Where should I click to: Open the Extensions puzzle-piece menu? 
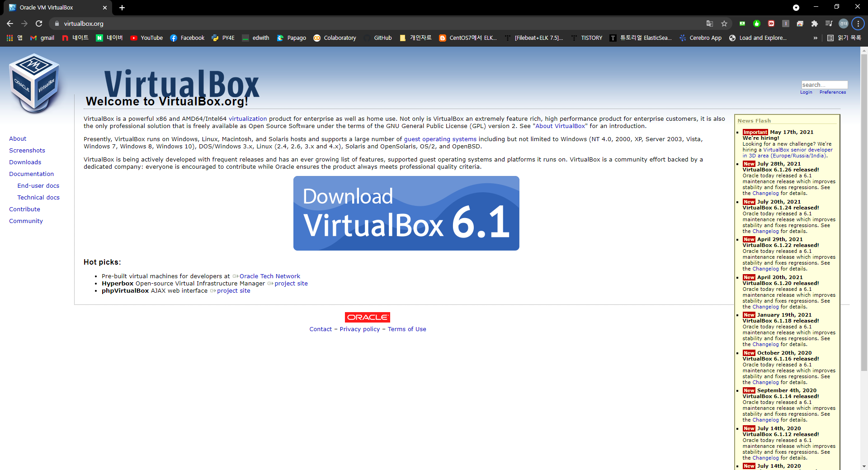click(x=815, y=24)
